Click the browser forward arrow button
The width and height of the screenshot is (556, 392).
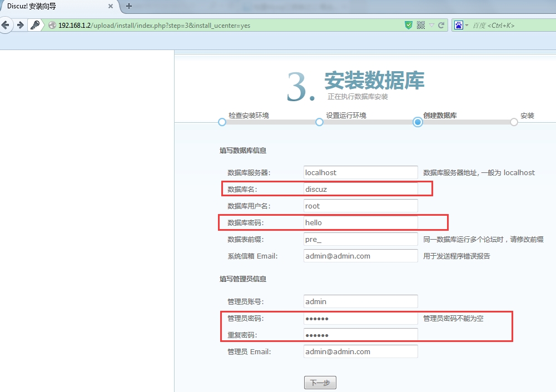tap(20, 25)
